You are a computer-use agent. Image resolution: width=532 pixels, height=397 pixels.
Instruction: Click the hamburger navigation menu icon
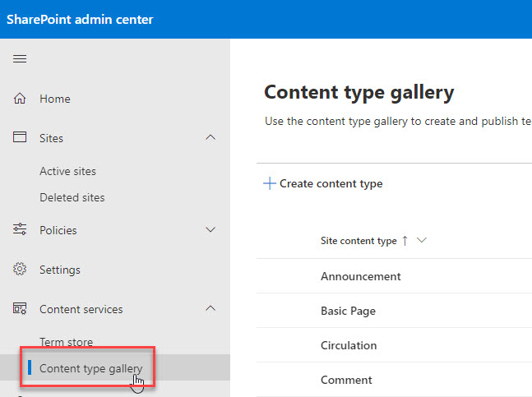pyautogui.click(x=20, y=58)
